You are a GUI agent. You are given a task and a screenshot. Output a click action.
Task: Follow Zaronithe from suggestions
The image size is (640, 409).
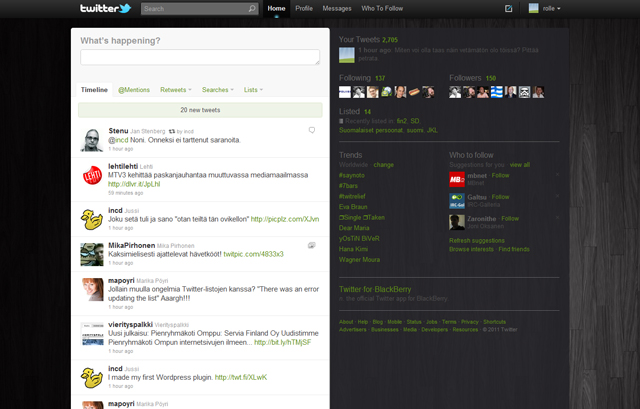tap(510, 219)
